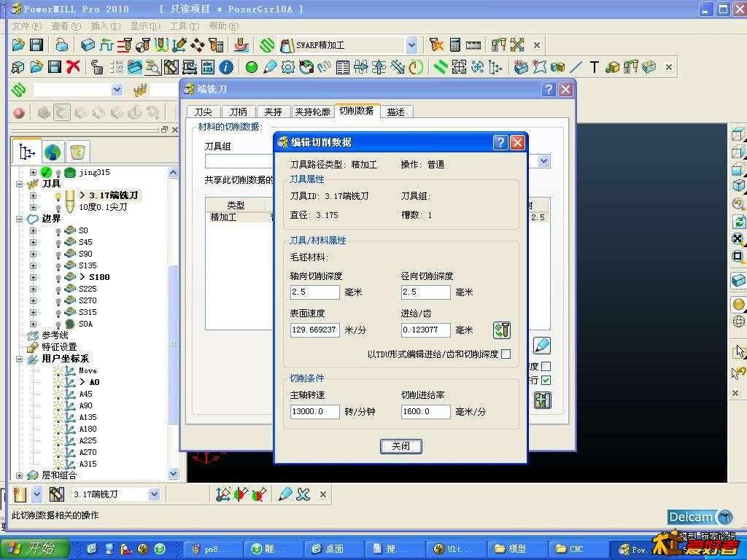The width and height of the screenshot is (747, 560).
Task: Open 3.17端铣刀 tool dropdown in bottom toolbar
Action: pos(155,494)
